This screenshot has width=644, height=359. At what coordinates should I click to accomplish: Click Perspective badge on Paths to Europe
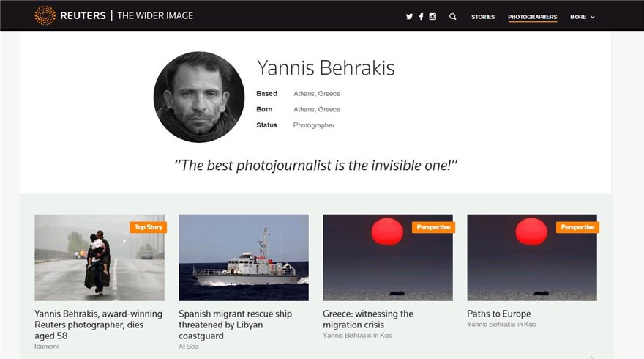click(577, 227)
